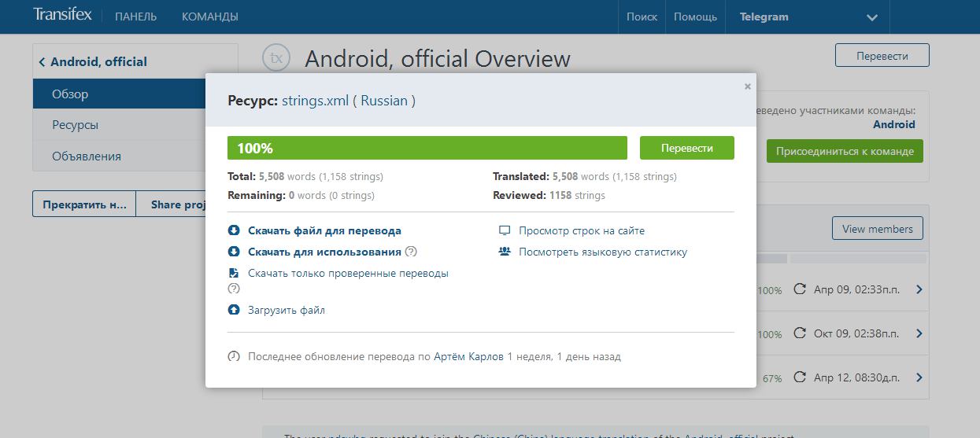
Task: Open the 'Скачать файл для перевода' link
Action: pos(324,230)
